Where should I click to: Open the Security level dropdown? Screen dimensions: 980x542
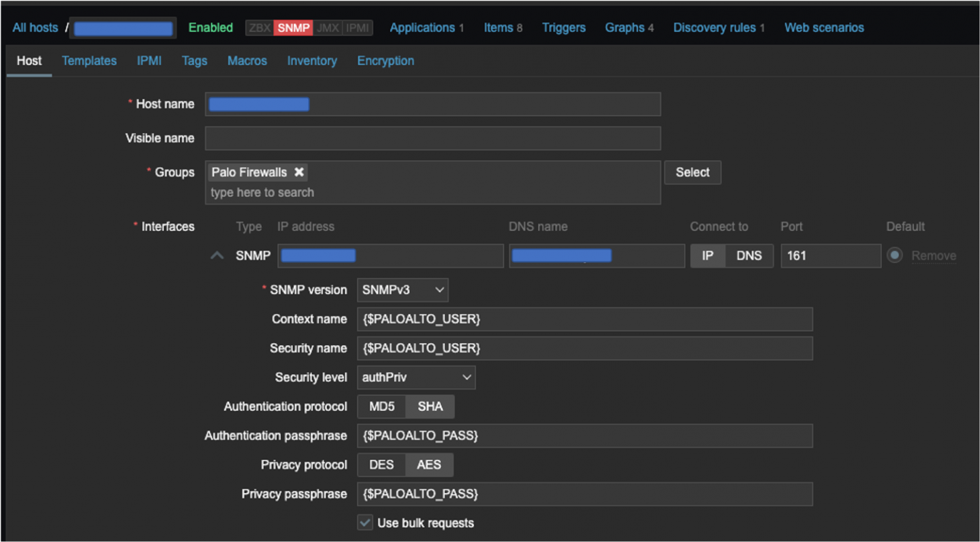[416, 377]
